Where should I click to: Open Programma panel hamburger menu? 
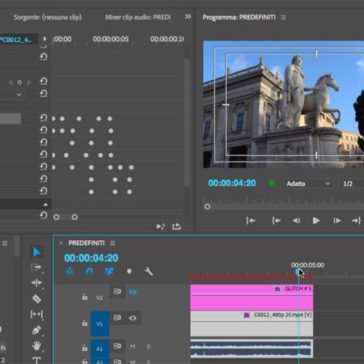point(283,17)
